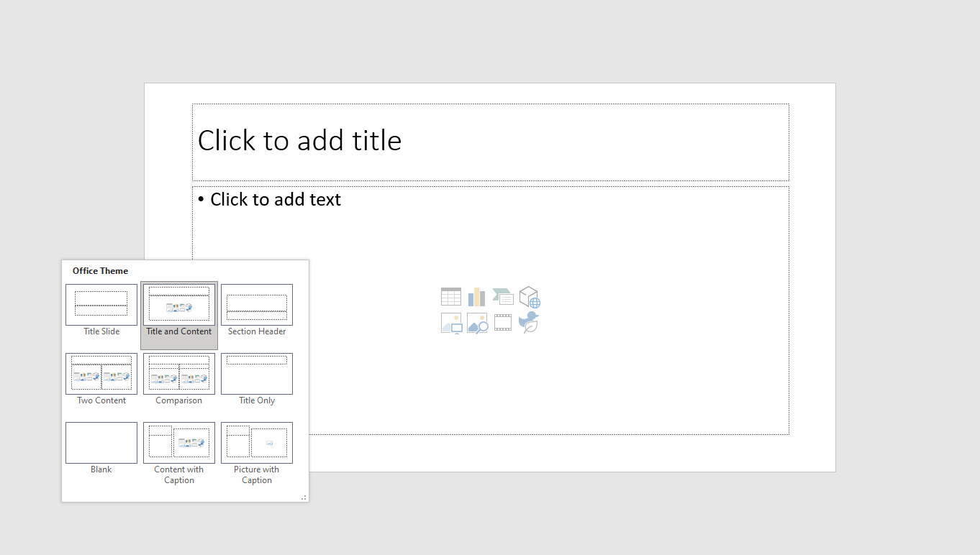Click the Insert Table icon in the placeholder
Image resolution: width=980 pixels, height=555 pixels.
tap(451, 296)
